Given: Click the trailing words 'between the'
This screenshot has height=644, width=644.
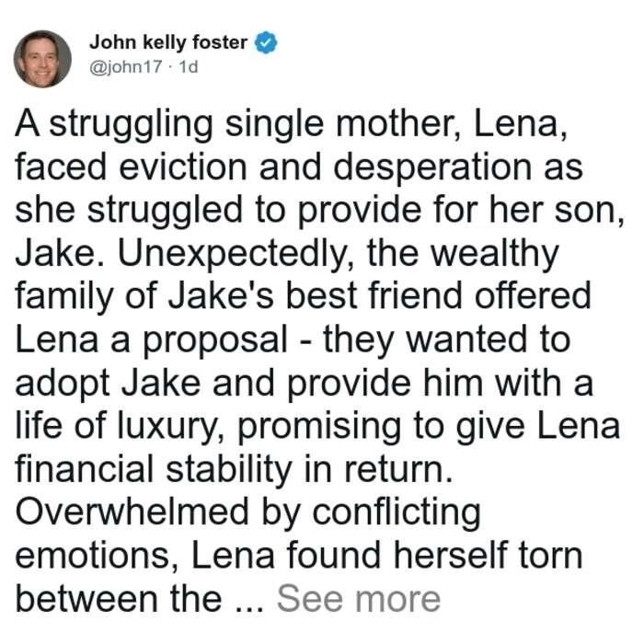Looking at the screenshot, I should pos(119,599).
